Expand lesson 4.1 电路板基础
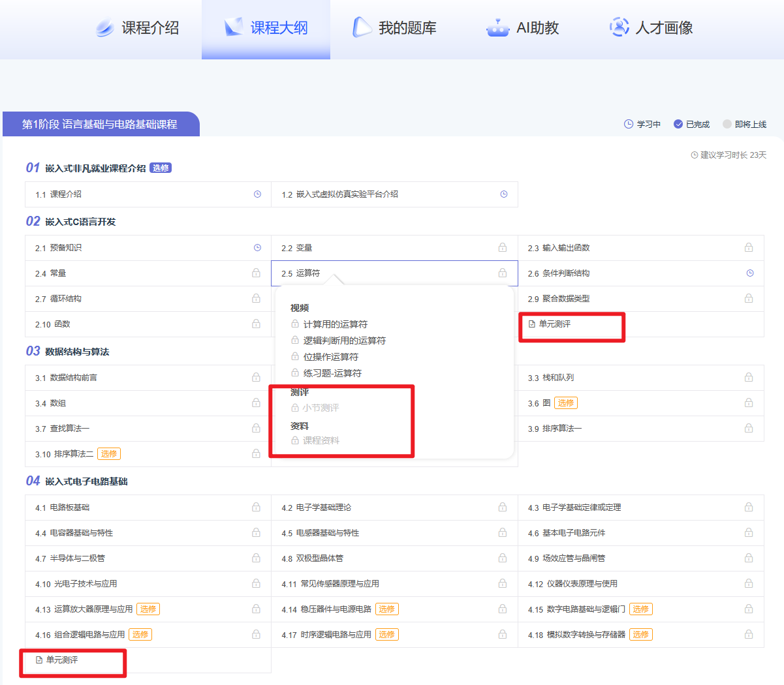This screenshot has width=784, height=685. (x=148, y=508)
